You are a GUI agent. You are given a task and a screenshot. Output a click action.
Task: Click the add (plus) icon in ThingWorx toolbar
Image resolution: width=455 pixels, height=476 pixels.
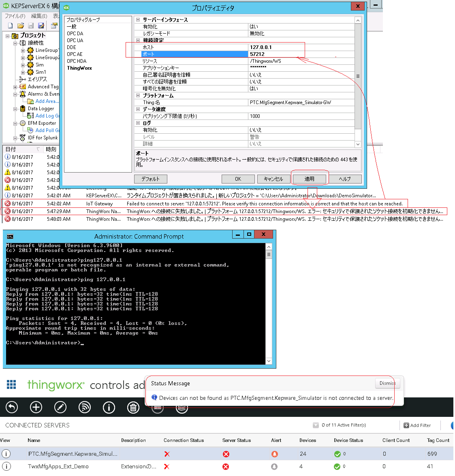(x=36, y=407)
